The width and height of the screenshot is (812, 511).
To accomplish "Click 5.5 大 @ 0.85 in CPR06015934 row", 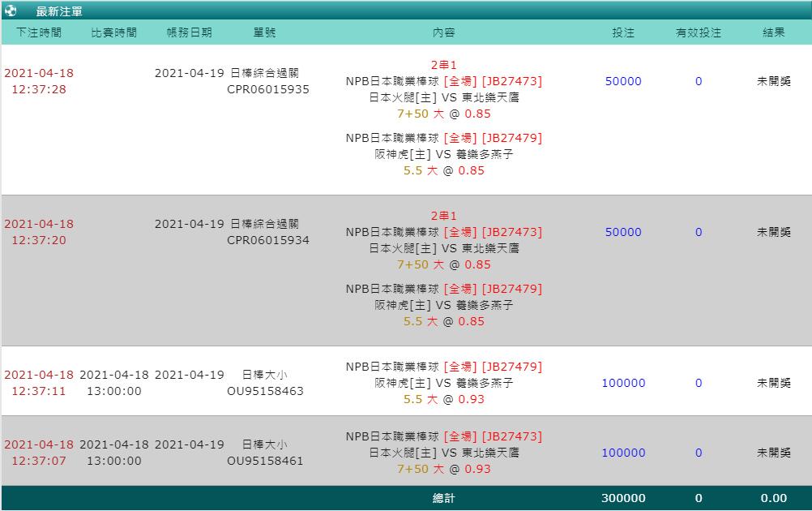I will click(444, 321).
